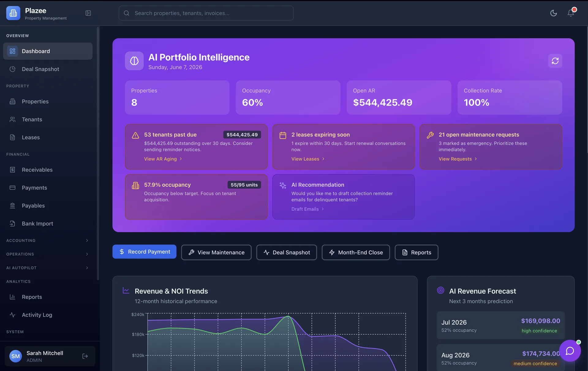Screen dimensions: 588x371
Task: Click the 21 open maintenance requests title
Action: [479, 135]
